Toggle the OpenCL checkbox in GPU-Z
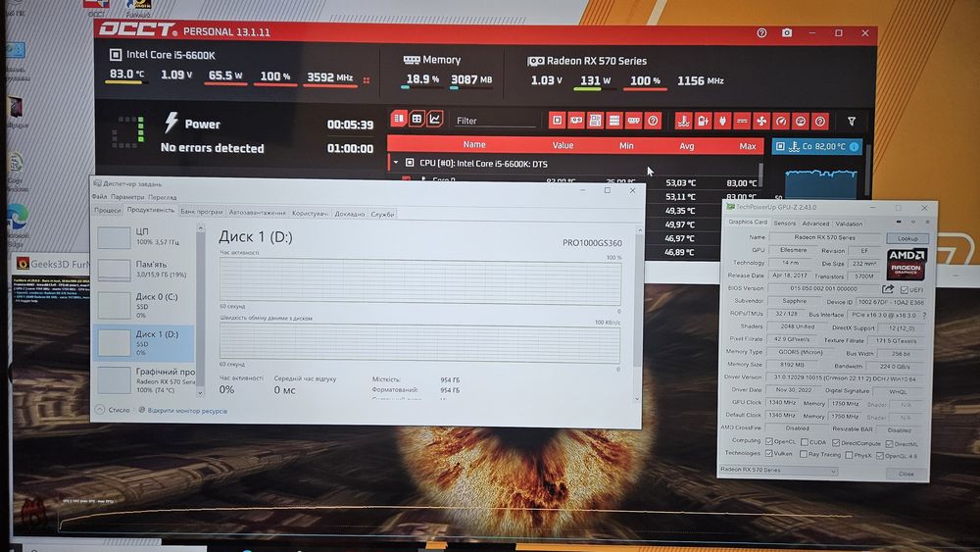Screen dimensions: 980x552 (x=768, y=441)
